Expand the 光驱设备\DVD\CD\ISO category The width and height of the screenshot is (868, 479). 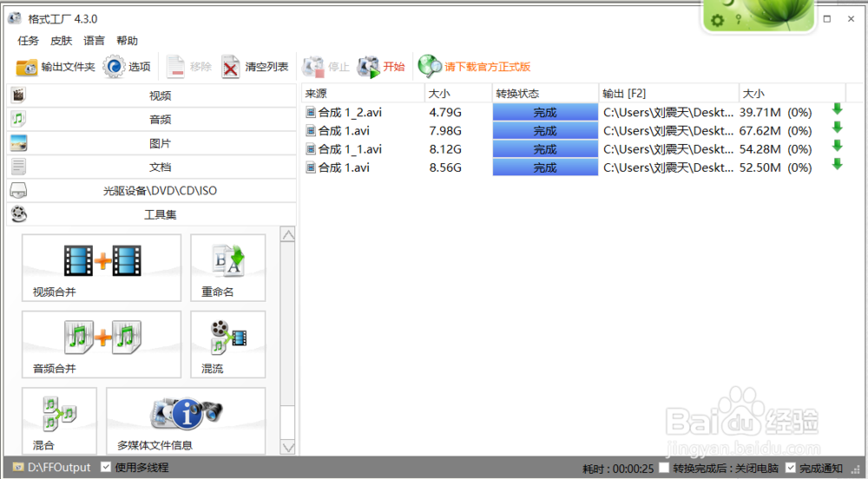tap(152, 191)
